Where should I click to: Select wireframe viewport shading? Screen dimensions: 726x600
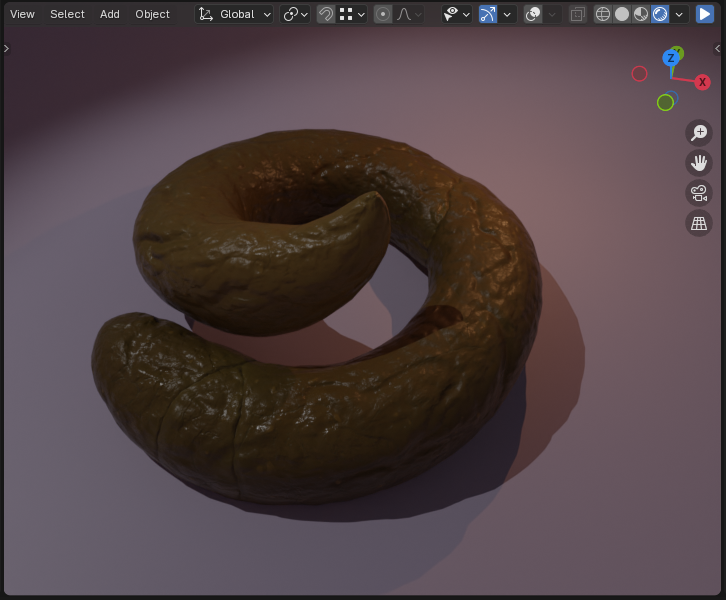coord(603,14)
